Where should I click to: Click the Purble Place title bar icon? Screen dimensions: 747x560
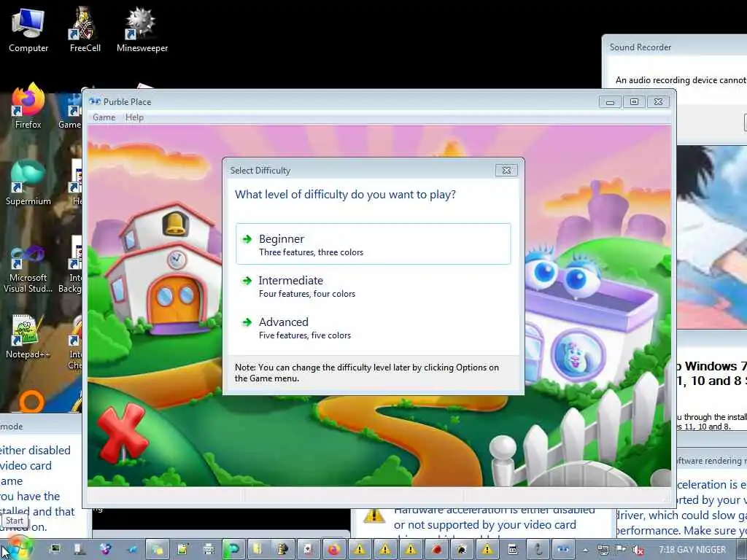click(95, 101)
